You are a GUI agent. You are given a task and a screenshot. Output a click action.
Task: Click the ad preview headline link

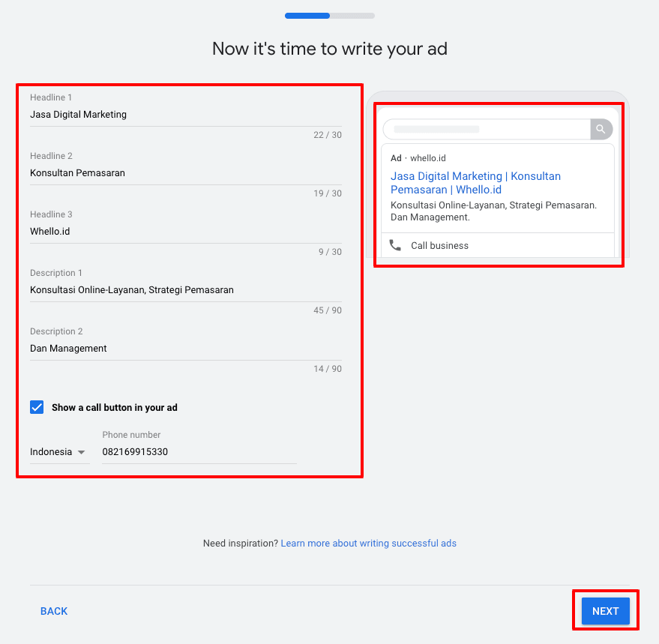475,183
